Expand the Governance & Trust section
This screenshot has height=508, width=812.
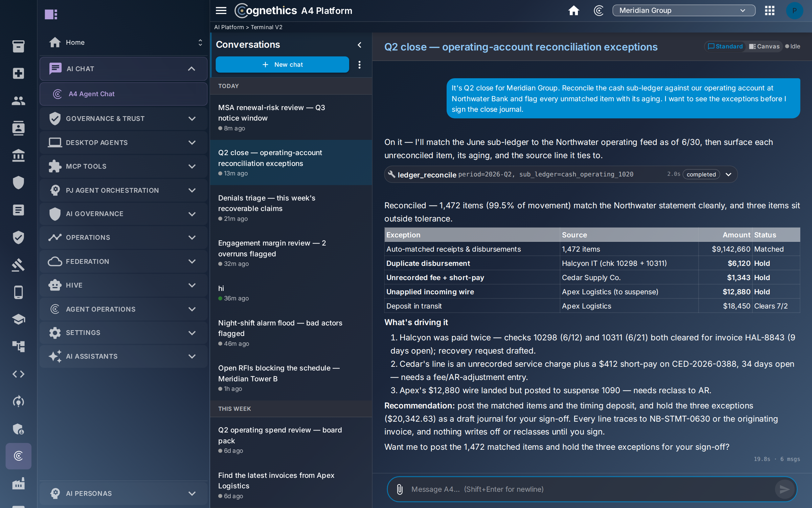(x=123, y=119)
